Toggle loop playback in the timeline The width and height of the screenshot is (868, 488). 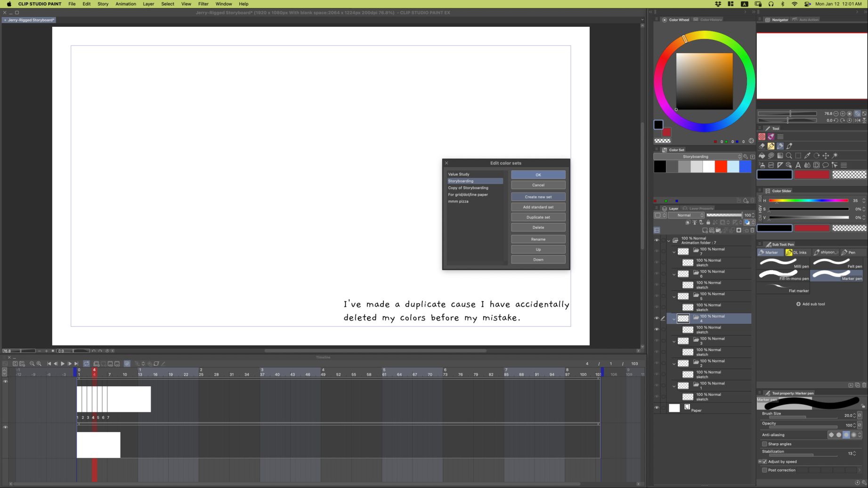click(x=87, y=364)
